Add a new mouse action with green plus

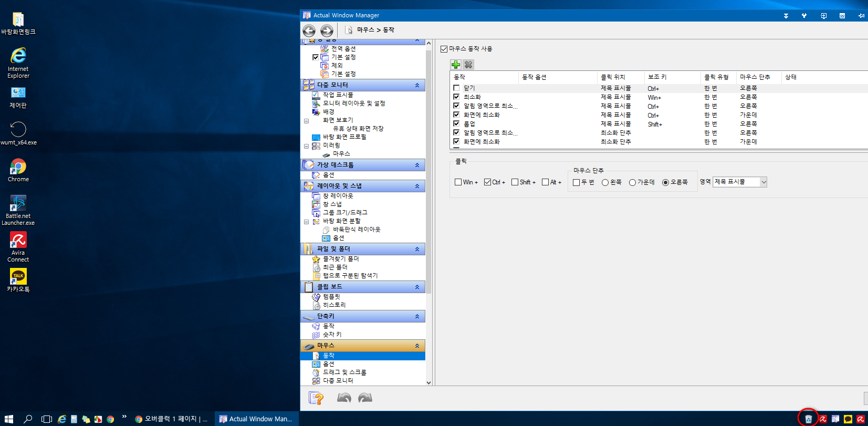pos(456,64)
